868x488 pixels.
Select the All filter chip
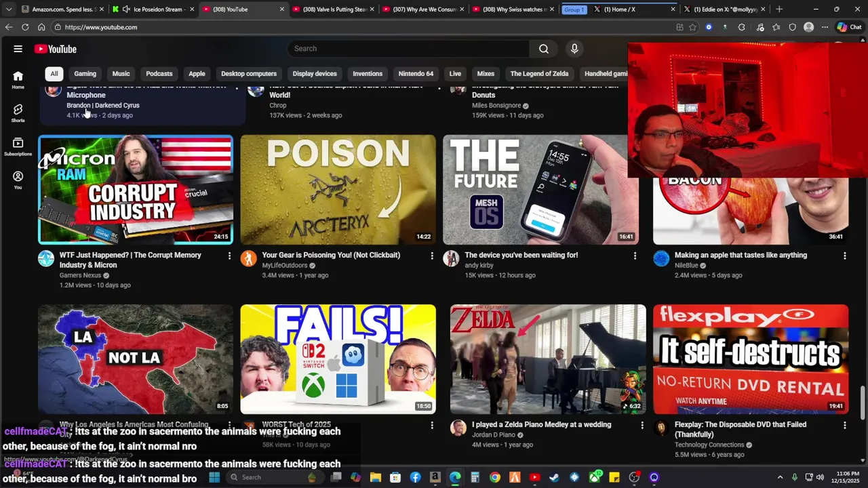pos(54,73)
